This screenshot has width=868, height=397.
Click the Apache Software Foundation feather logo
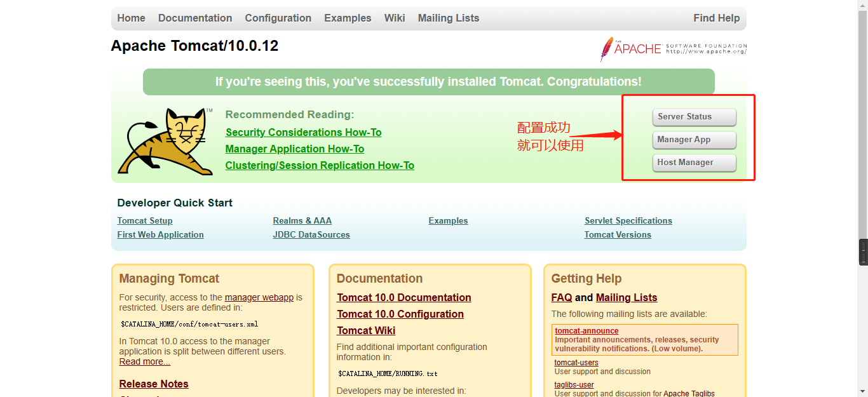[x=674, y=48]
